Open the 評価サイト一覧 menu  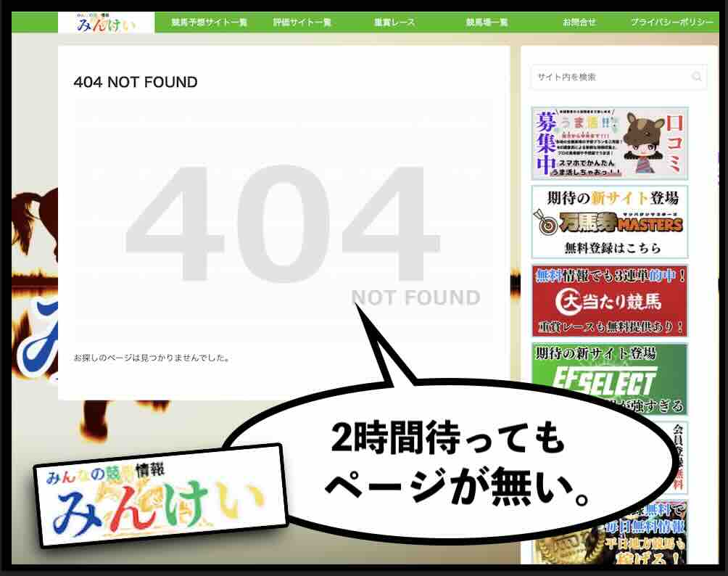coord(303,22)
